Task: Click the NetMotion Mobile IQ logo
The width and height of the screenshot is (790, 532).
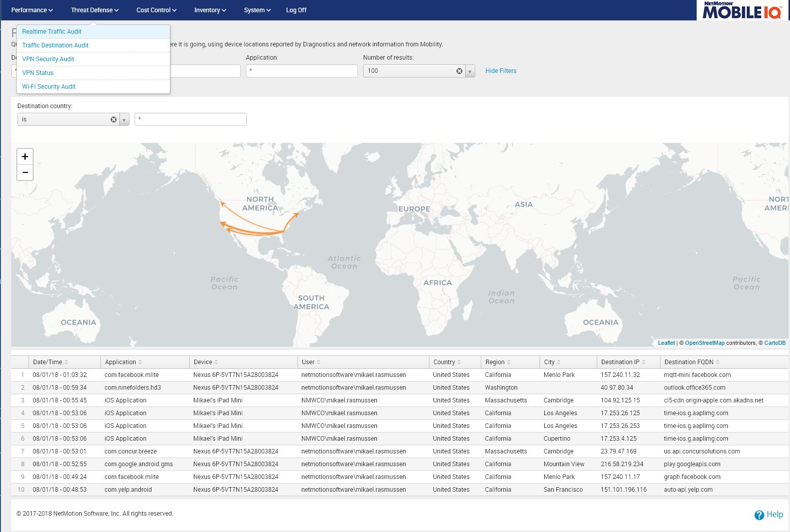Action: tap(741, 11)
